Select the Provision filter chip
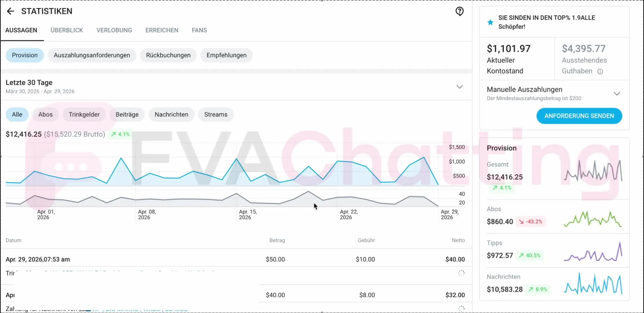Screen dimensions: 644x313 click(x=25, y=55)
